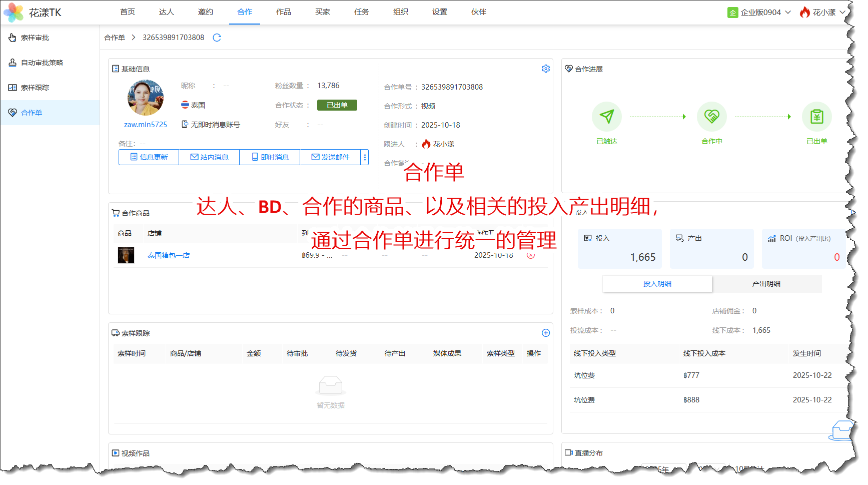Click the 已出单 order stage icon
Image resolution: width=868 pixels, height=485 pixels.
click(816, 117)
